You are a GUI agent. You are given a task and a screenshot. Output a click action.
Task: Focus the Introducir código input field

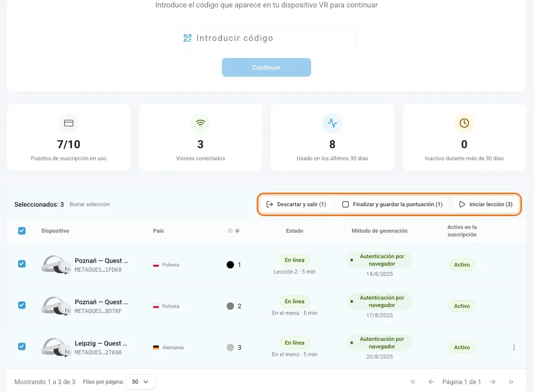[x=267, y=38]
